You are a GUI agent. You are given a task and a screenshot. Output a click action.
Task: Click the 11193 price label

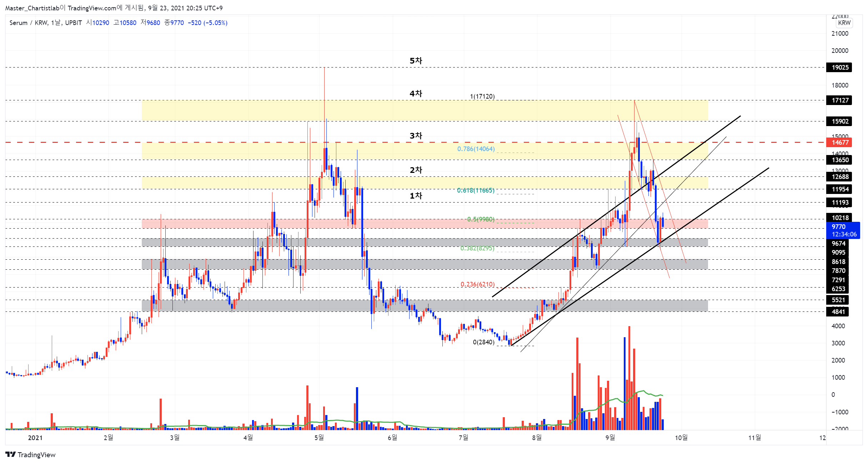pos(839,203)
